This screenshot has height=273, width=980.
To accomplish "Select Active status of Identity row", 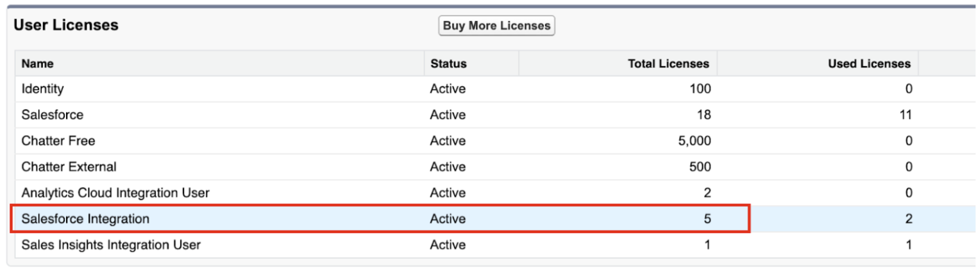I will (x=448, y=89).
